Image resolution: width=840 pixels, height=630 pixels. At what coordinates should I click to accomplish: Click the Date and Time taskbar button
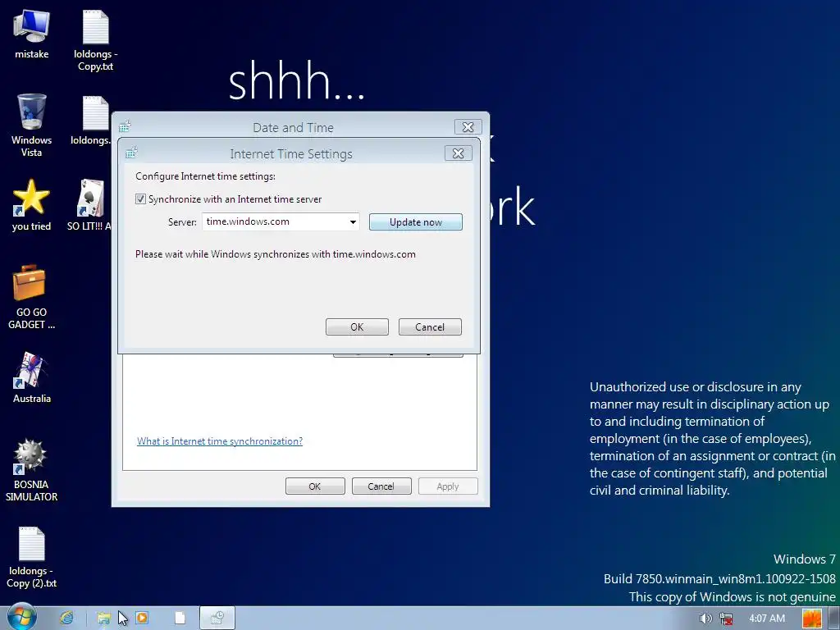(217, 618)
